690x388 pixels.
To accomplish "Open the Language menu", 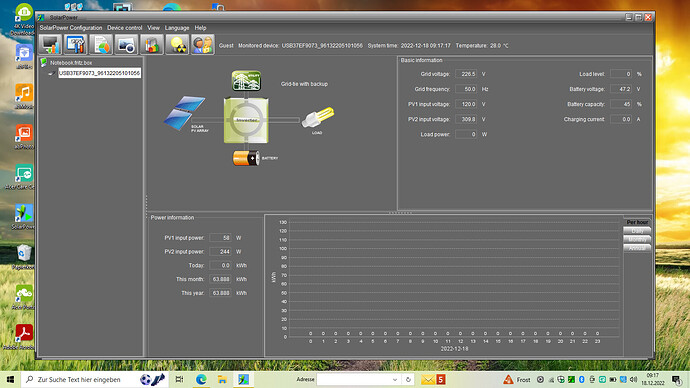I will coord(177,28).
